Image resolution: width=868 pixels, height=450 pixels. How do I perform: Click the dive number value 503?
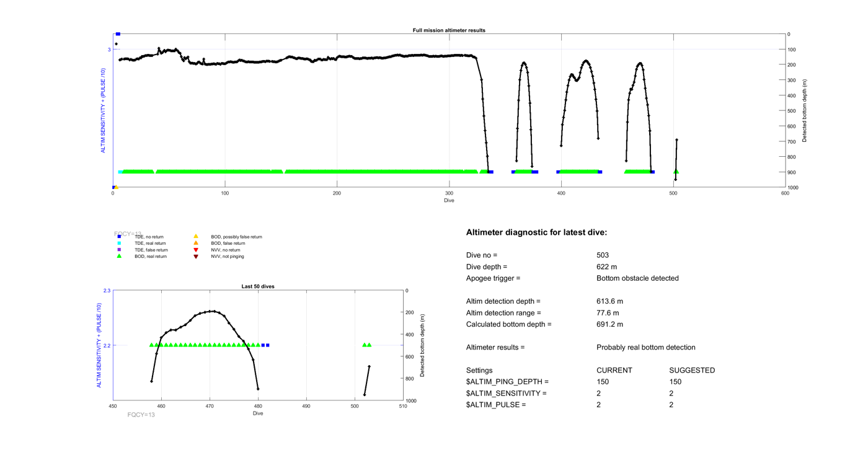603,255
